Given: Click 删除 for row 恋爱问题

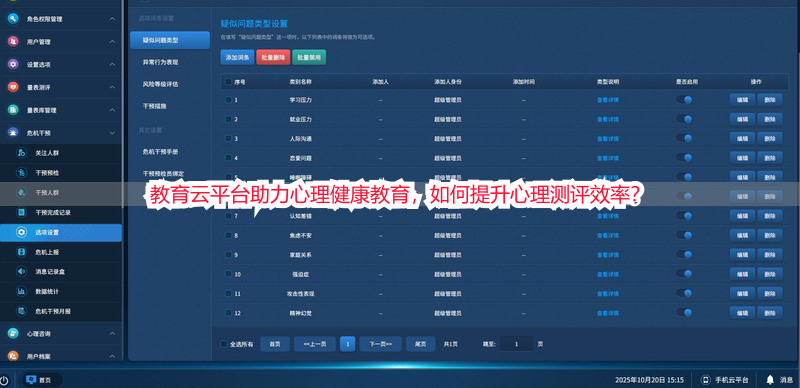Looking at the screenshot, I should pyautogui.click(x=769, y=158).
